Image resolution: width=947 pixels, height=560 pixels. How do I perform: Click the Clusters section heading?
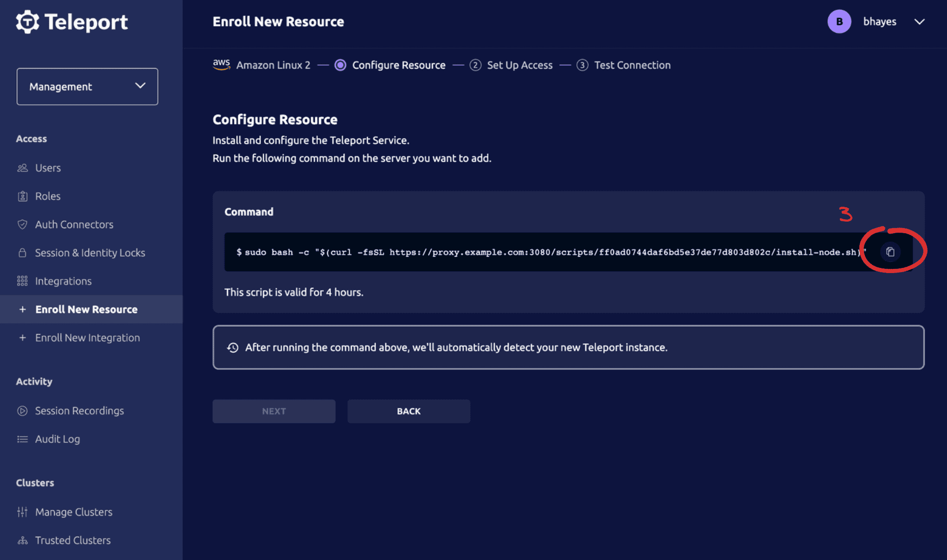click(35, 483)
